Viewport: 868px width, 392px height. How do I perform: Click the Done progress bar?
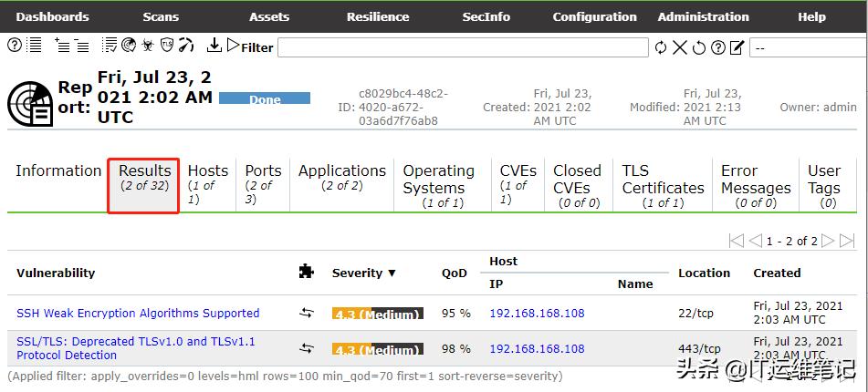click(265, 98)
